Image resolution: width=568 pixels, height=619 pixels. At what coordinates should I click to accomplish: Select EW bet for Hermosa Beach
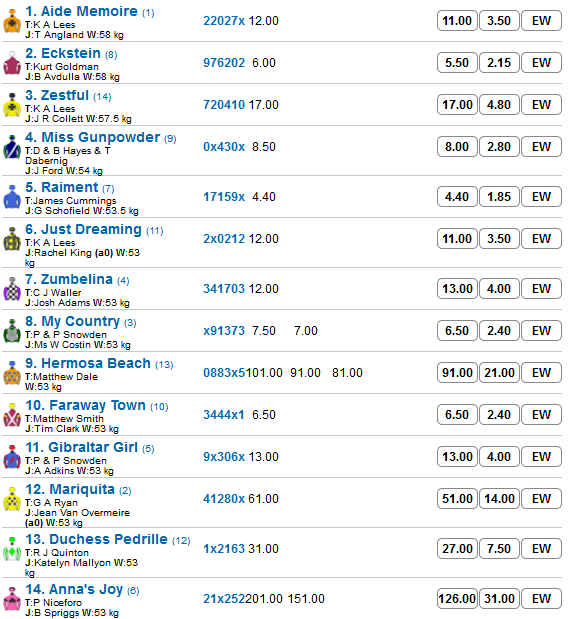(x=541, y=373)
